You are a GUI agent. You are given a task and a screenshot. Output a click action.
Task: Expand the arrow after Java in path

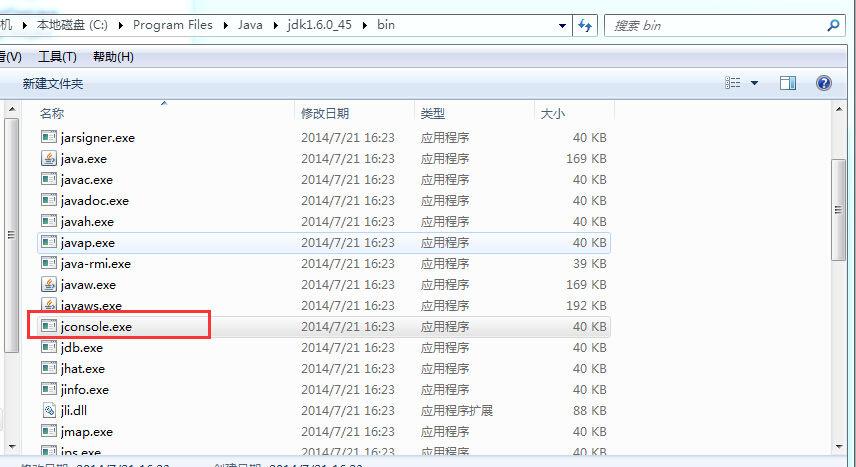pos(275,25)
